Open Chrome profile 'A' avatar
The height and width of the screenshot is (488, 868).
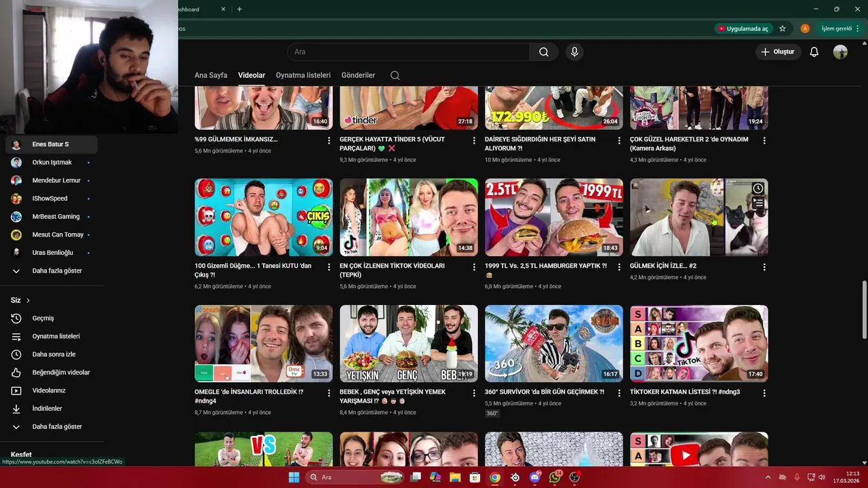(x=805, y=28)
